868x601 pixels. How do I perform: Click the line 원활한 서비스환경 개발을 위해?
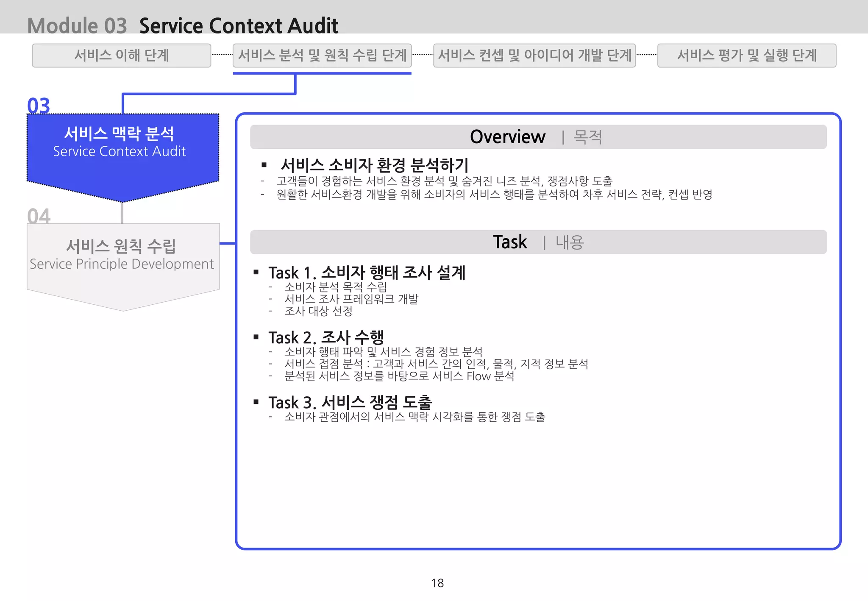[x=494, y=195]
